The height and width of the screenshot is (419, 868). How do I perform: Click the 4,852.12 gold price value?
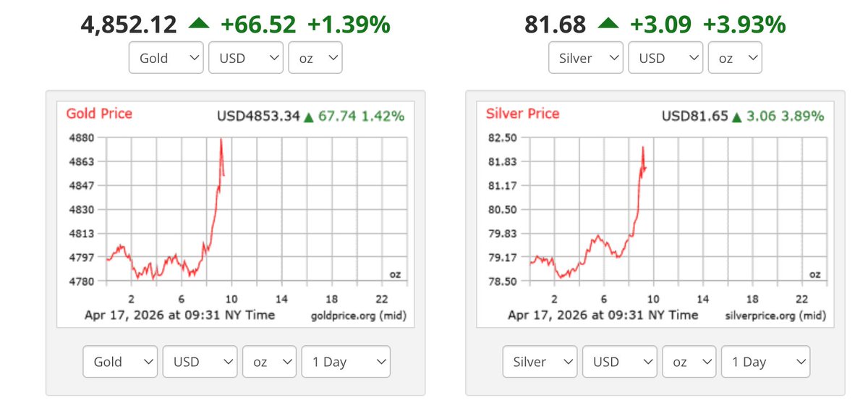[x=127, y=24]
